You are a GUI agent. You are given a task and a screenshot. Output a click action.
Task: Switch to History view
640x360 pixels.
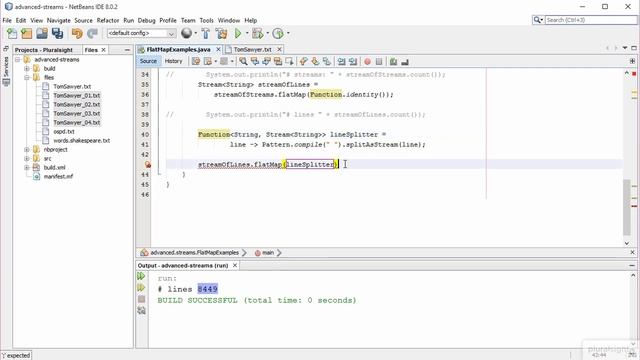173,61
